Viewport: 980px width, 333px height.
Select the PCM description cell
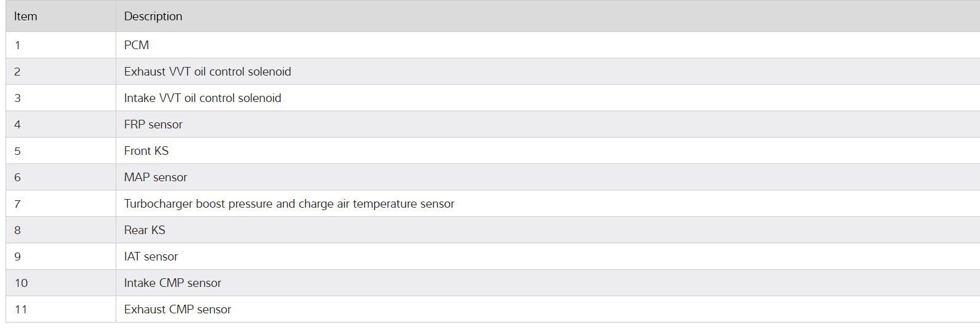coord(137,45)
